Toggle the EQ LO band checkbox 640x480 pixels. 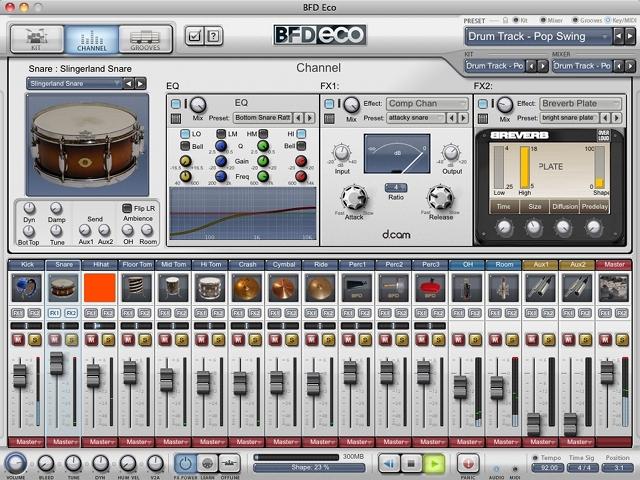(186, 134)
